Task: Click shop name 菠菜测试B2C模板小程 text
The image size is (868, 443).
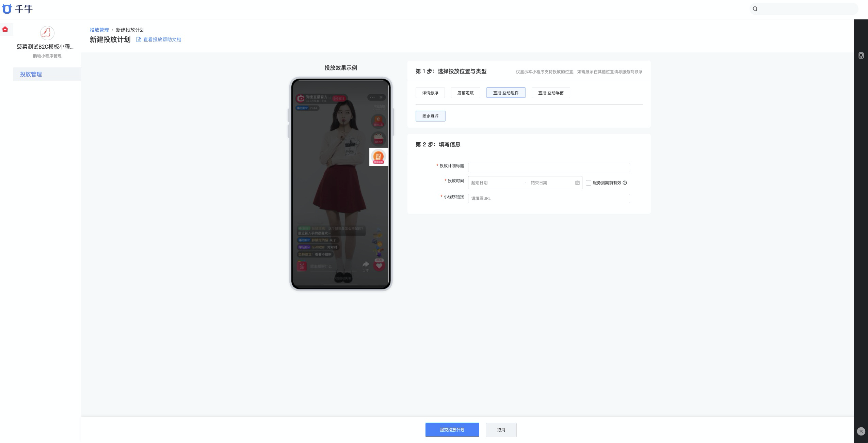Action: pos(45,47)
